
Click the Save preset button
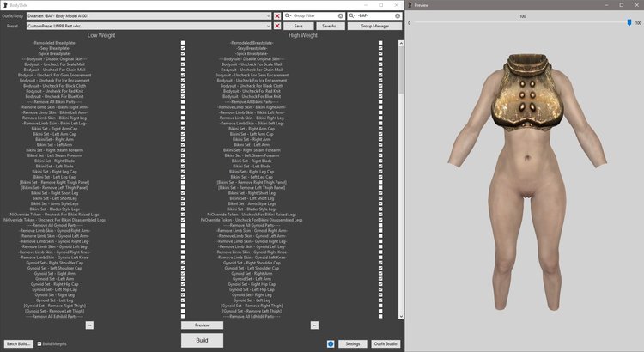tap(299, 26)
